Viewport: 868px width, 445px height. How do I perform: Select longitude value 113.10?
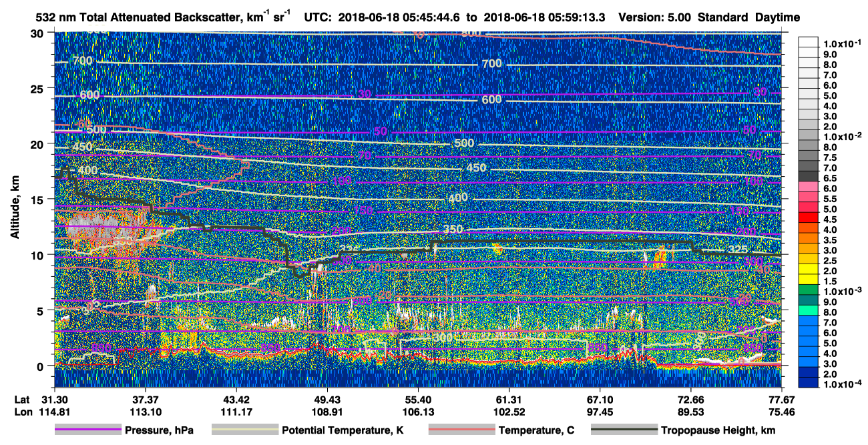[145, 412]
